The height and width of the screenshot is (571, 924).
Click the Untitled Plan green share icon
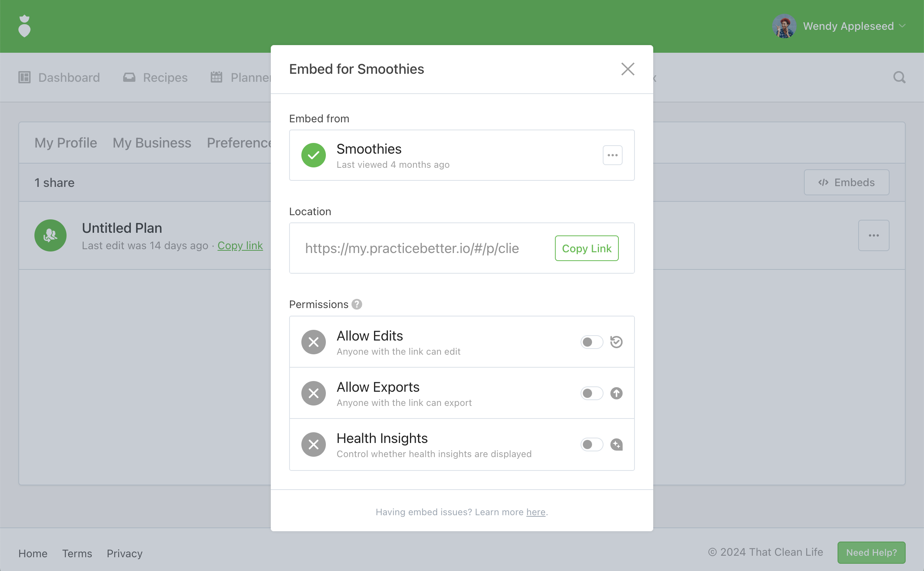coord(50,235)
